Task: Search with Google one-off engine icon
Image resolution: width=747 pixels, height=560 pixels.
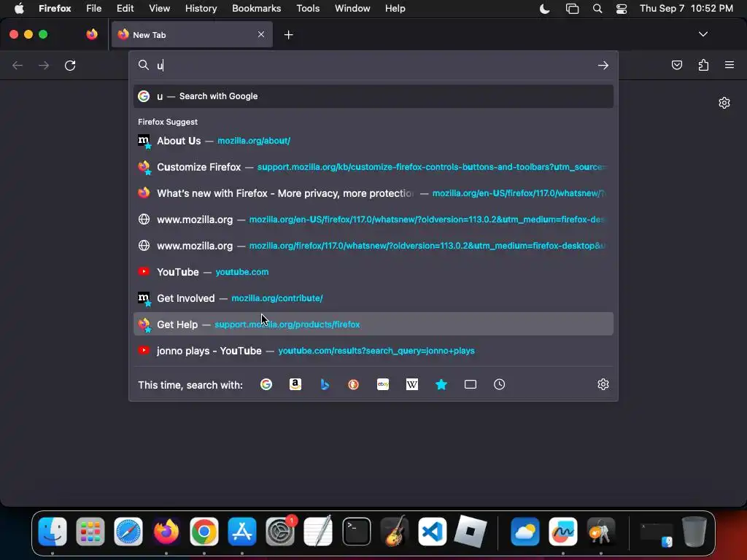Action: click(266, 384)
